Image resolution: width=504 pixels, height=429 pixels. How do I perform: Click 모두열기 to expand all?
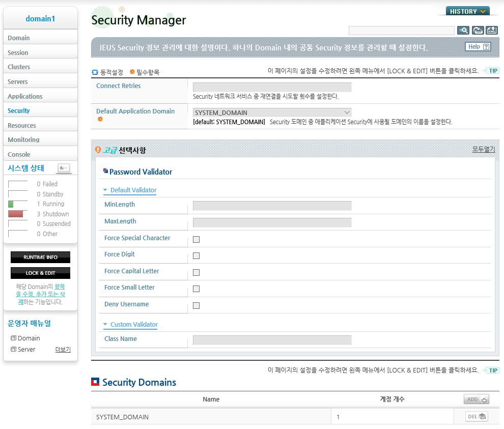point(484,150)
